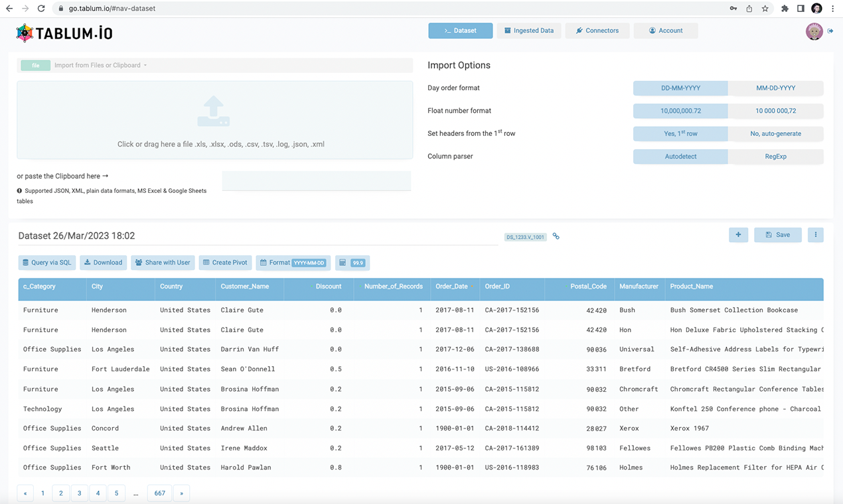Click the Format YYYY-MM-DD button
This screenshot has width=843, height=504.
click(293, 263)
